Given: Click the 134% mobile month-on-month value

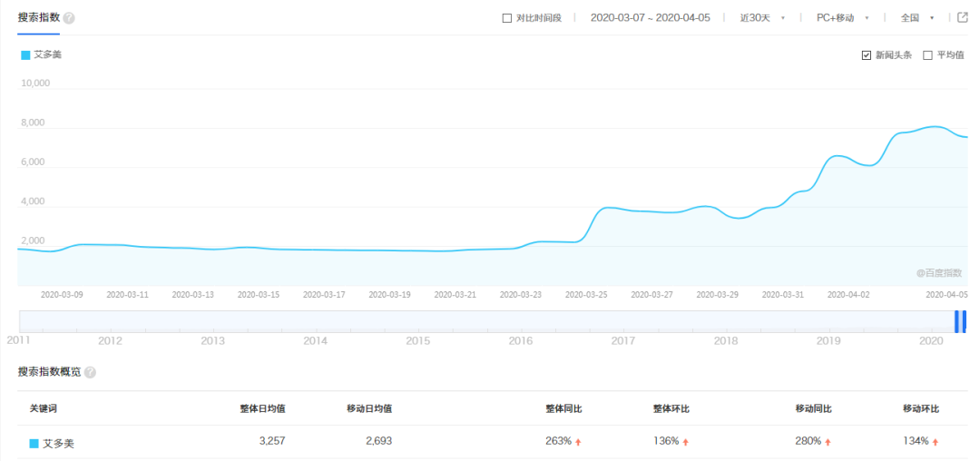Looking at the screenshot, I should pyautogui.click(x=916, y=441).
